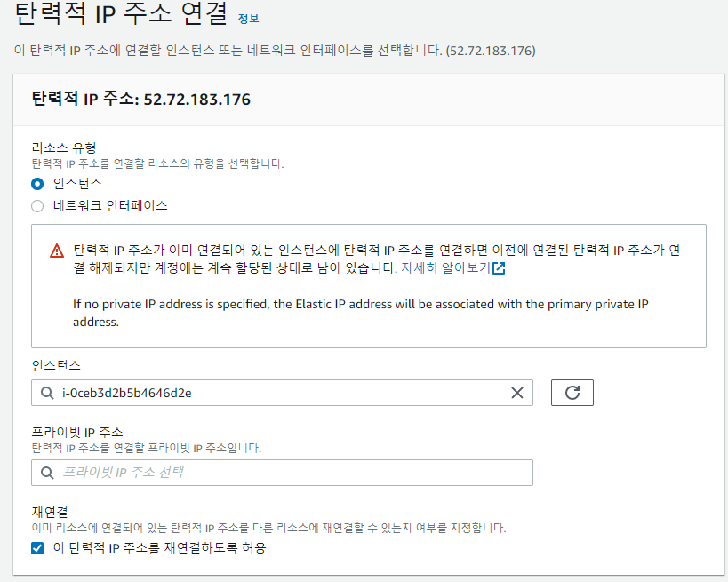Screen dimensions: 728x582
Task: Clear the instance field with the X icon
Action: point(517,393)
